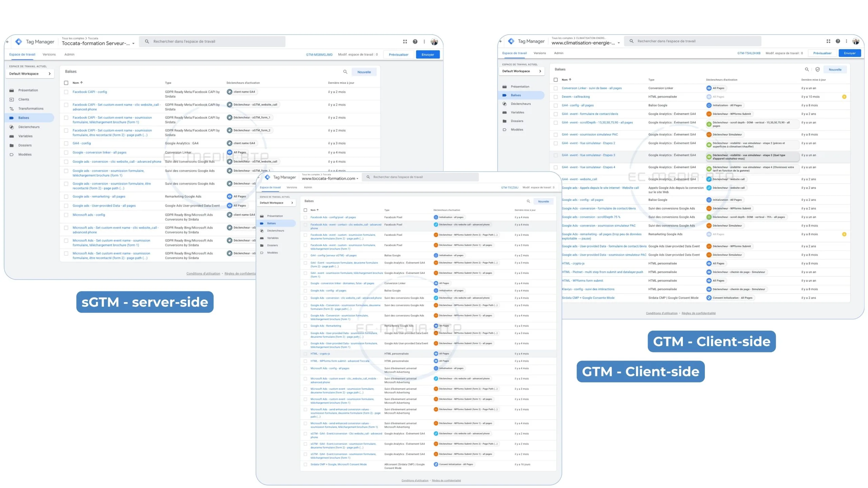Screen dimensions: 868x488
Task: Expand www.toccata-formation.com container dropdown
Action: click(357, 179)
